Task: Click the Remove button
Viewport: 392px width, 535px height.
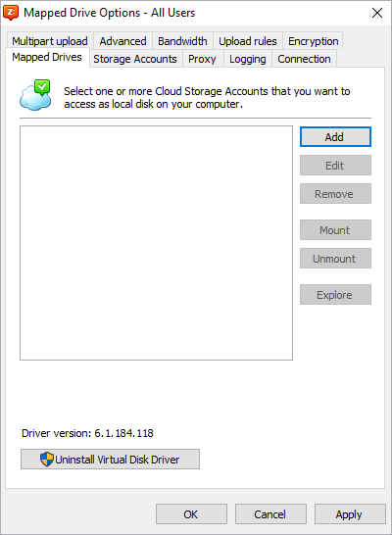Action: (x=335, y=194)
